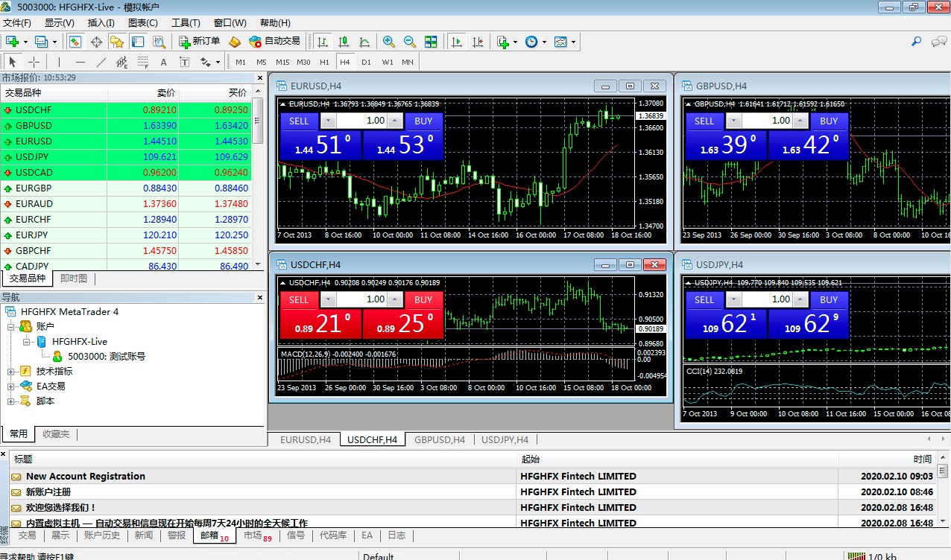
Task: Open the new chart dropdown arrow
Action: point(25,42)
